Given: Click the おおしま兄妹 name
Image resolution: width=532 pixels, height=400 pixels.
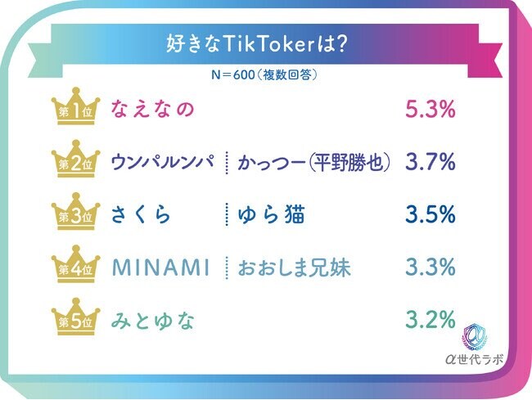Looking at the screenshot, I should pos(294,267).
